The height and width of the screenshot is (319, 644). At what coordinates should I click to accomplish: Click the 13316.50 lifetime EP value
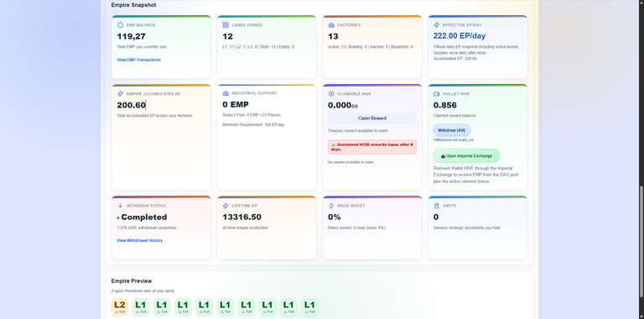(x=241, y=217)
